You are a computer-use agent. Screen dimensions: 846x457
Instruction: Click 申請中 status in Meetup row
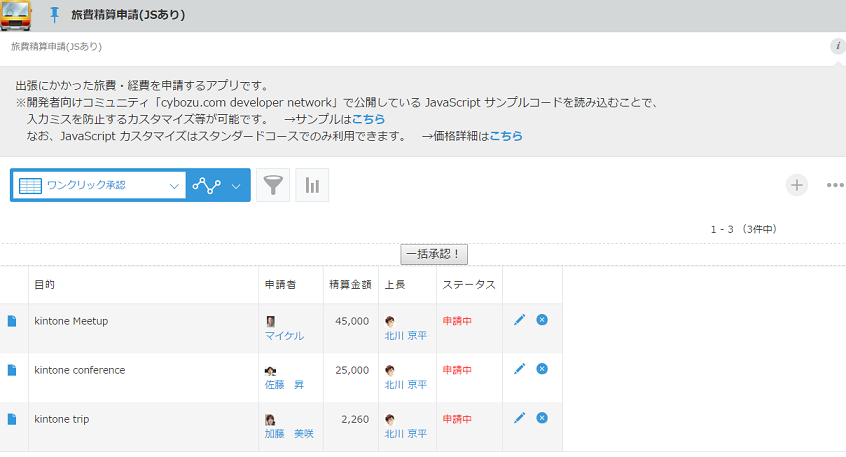coord(458,321)
